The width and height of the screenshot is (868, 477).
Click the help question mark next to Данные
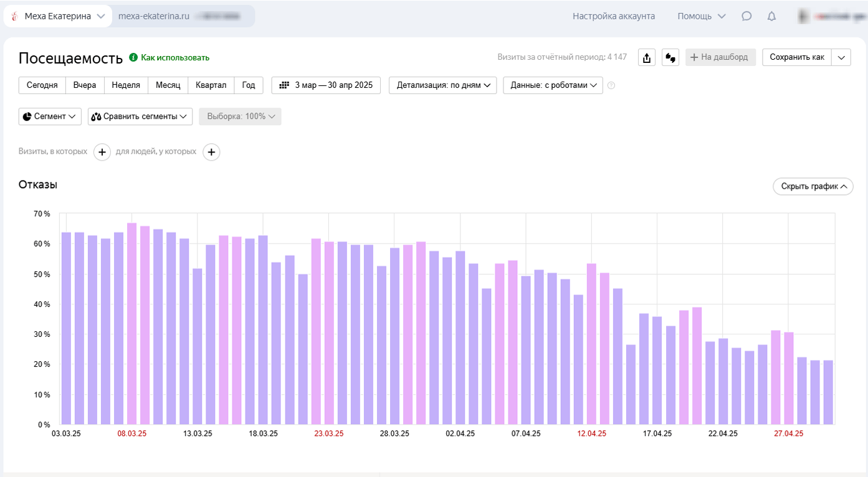point(611,85)
